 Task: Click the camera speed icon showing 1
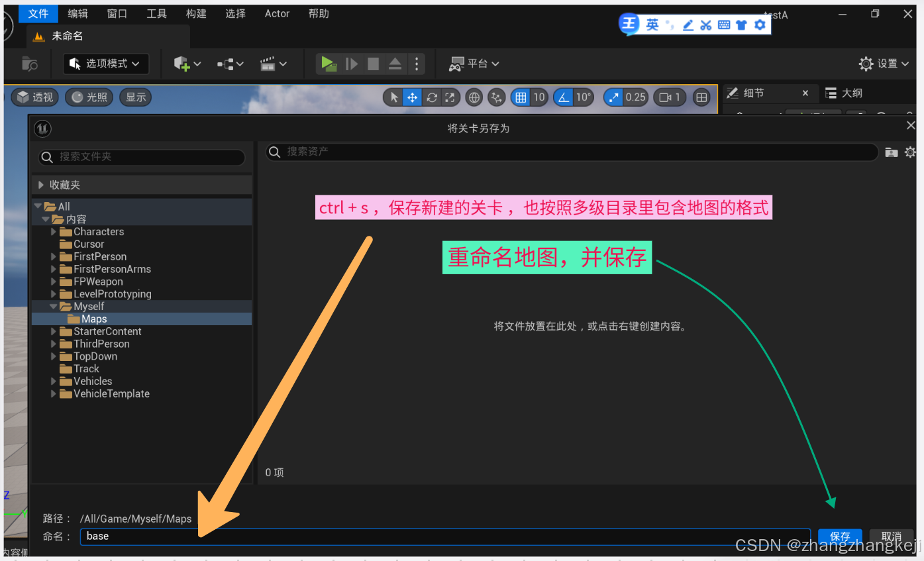668,97
